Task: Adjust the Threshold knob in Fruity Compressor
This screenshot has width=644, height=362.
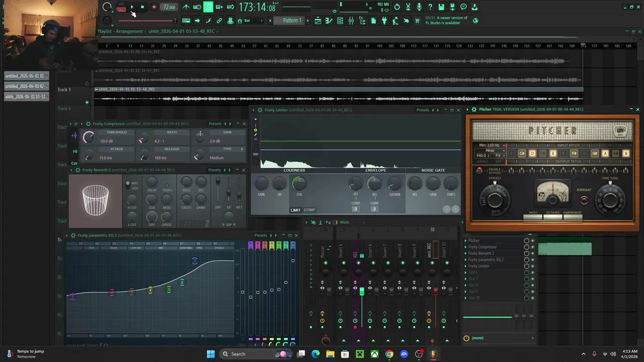Action: [x=89, y=137]
